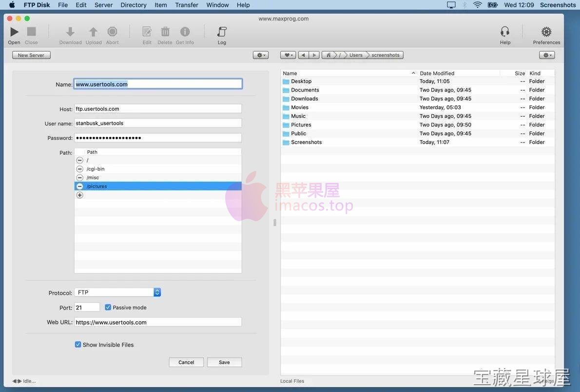The width and height of the screenshot is (580, 392).
Task: Remove the /misc path entry
Action: click(x=79, y=177)
